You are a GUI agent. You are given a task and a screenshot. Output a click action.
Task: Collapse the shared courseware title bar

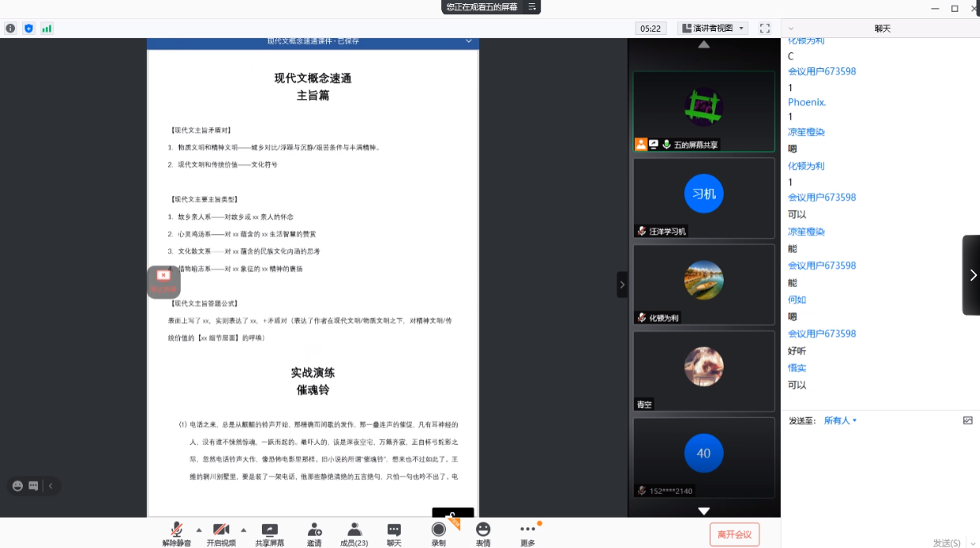tap(469, 40)
